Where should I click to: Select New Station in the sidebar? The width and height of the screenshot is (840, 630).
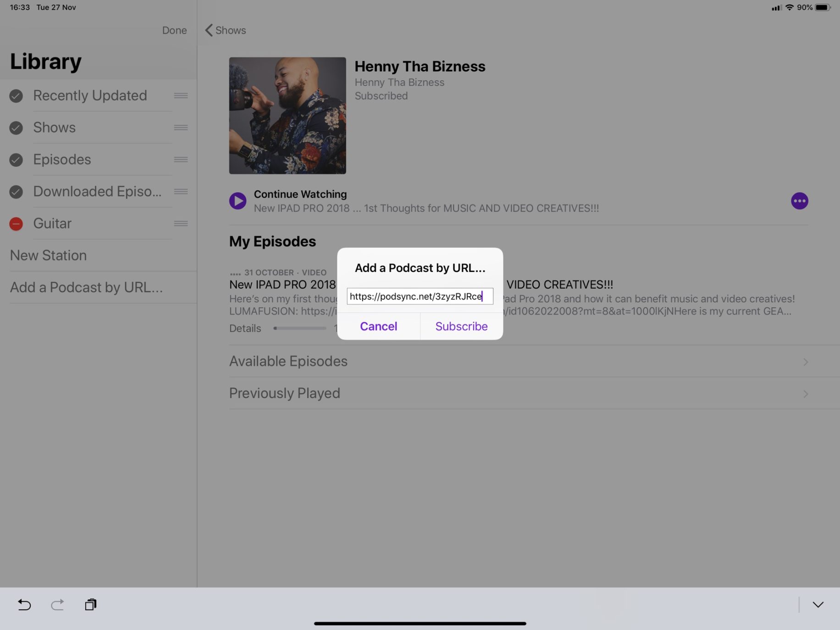[48, 255]
